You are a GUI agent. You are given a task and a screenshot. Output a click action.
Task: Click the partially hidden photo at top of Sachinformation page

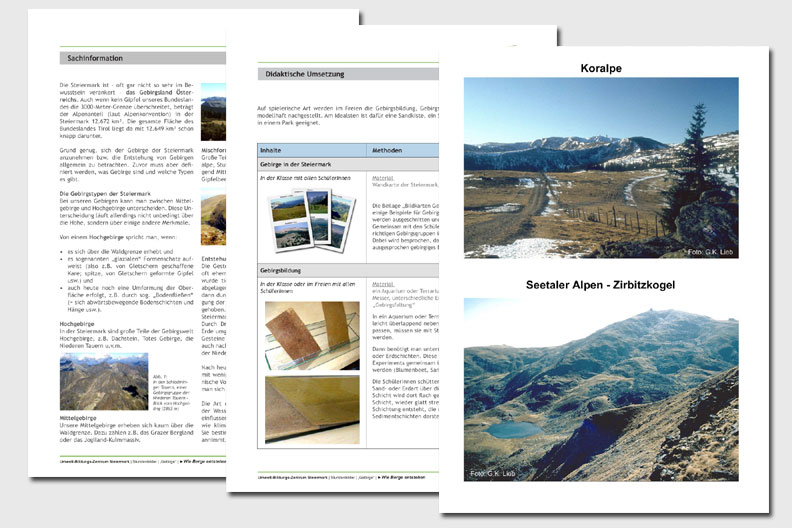pyautogui.click(x=213, y=112)
